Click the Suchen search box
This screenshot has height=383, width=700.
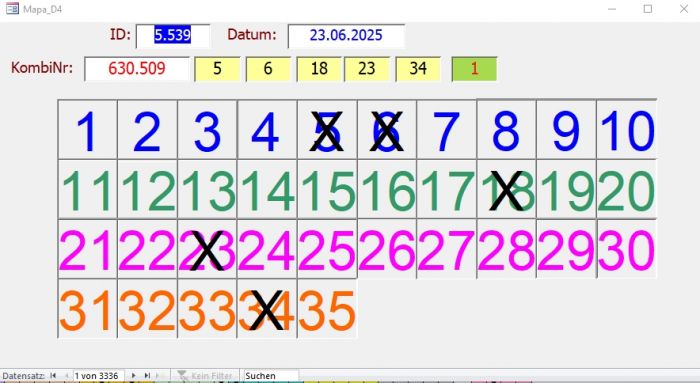271,376
